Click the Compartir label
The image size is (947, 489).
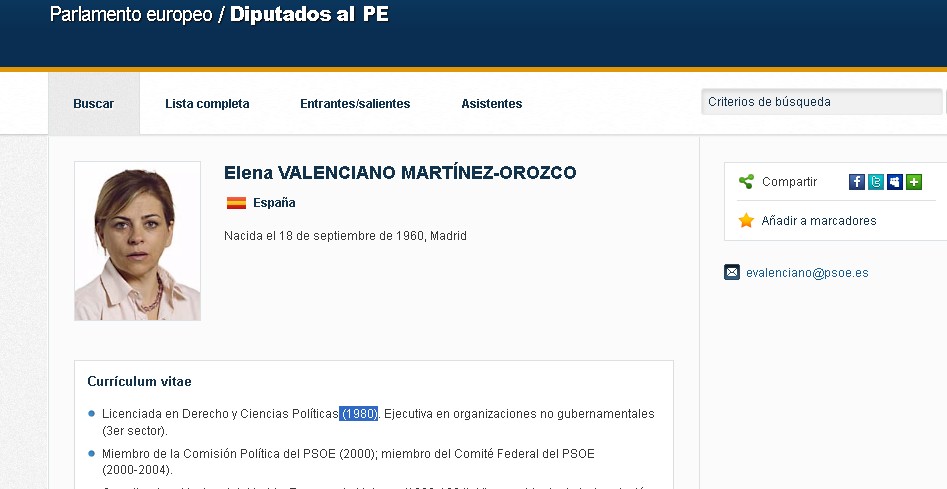(789, 182)
